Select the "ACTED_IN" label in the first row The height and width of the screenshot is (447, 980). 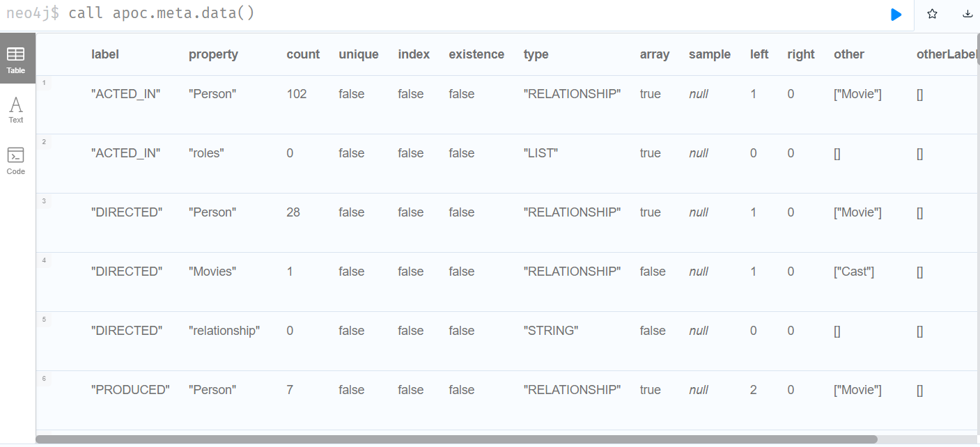126,93
